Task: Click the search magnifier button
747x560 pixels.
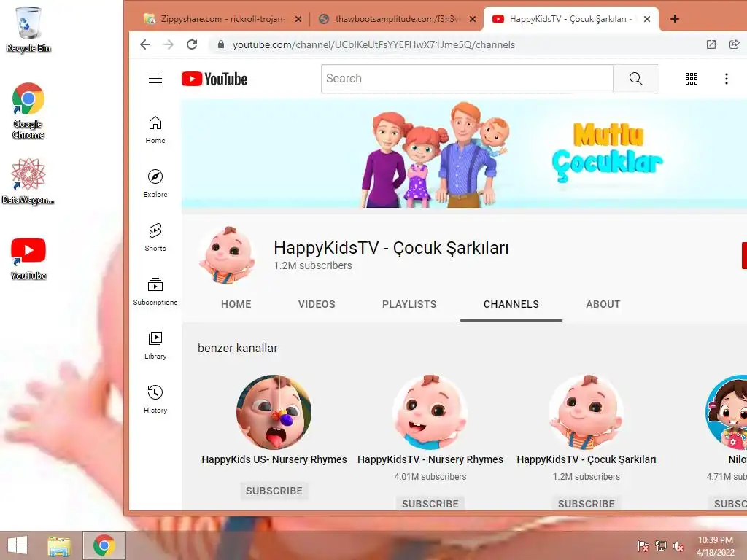Action: pos(636,79)
